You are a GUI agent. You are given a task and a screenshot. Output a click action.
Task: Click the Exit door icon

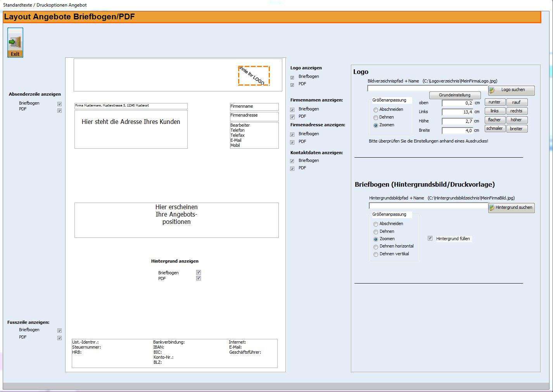[x=15, y=42]
